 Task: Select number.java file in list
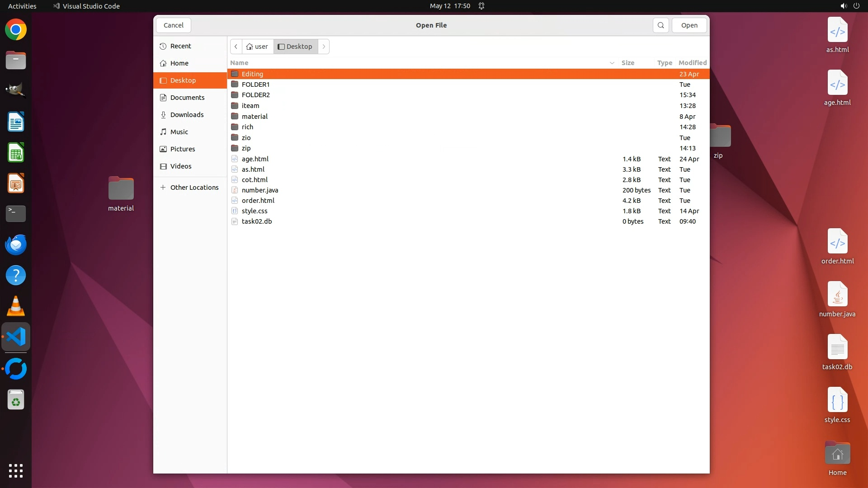[259, 190]
